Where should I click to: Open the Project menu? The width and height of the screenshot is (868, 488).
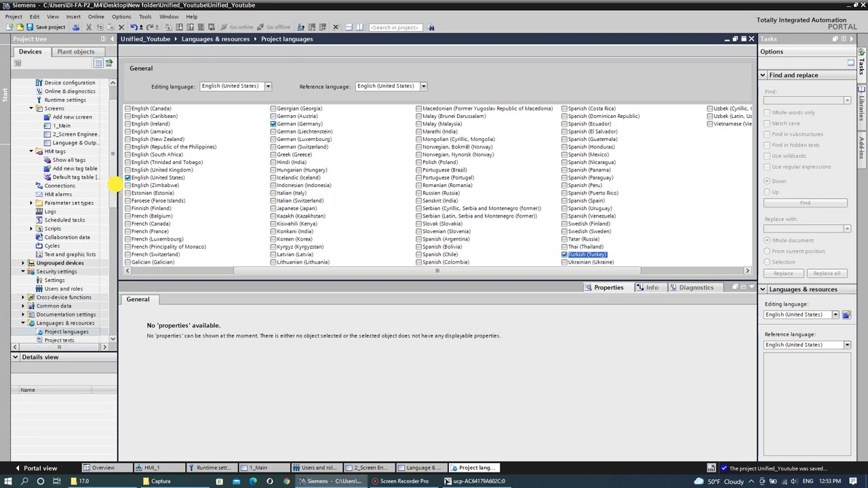14,16
